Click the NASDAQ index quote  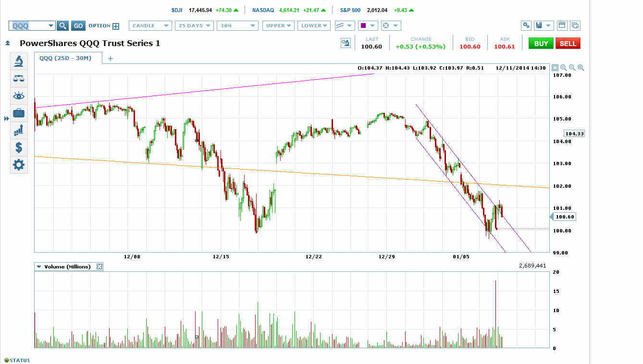[288, 10]
